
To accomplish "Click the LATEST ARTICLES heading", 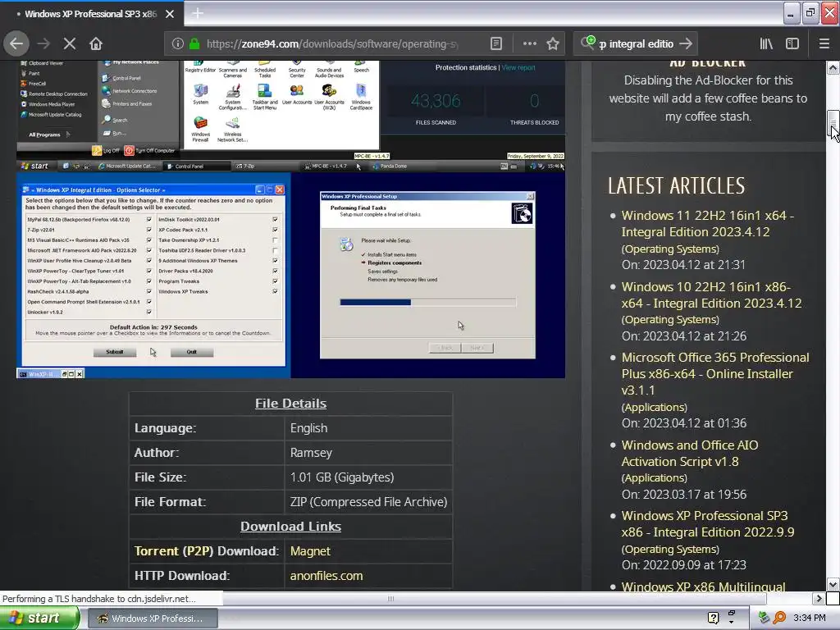I will click(676, 186).
